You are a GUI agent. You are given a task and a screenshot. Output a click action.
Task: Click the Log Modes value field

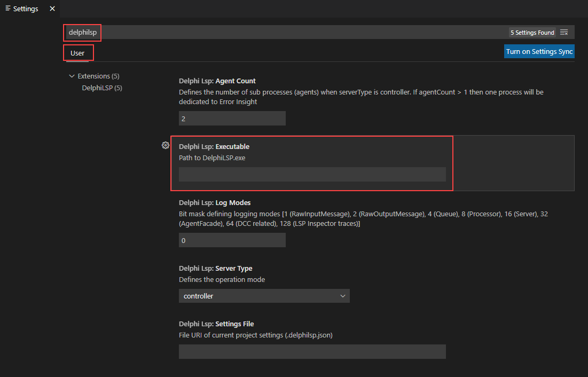[232, 240]
